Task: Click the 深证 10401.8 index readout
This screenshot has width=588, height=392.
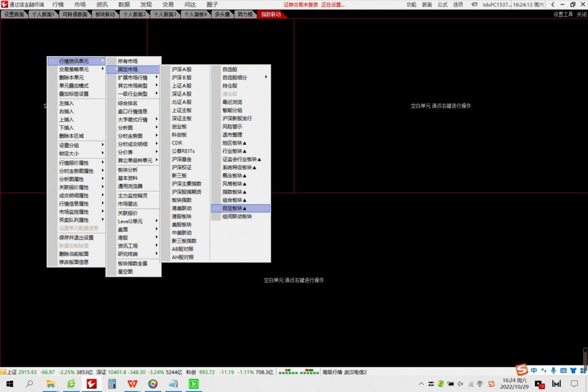Action: point(139,372)
